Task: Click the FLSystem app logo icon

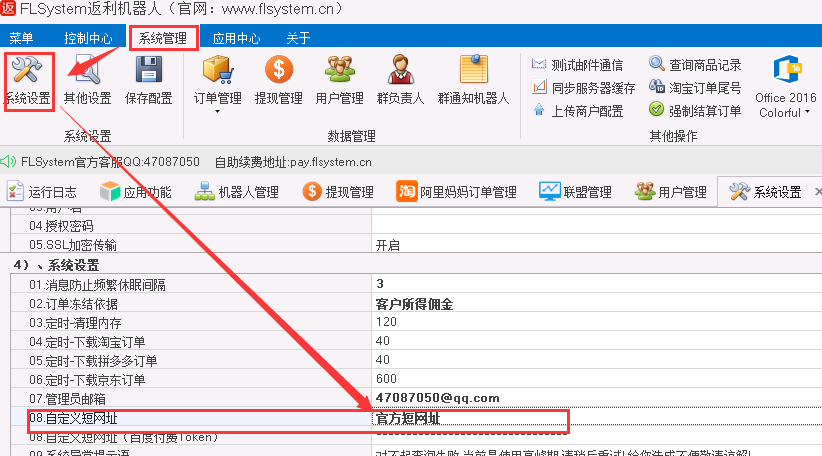Action: pos(8,8)
